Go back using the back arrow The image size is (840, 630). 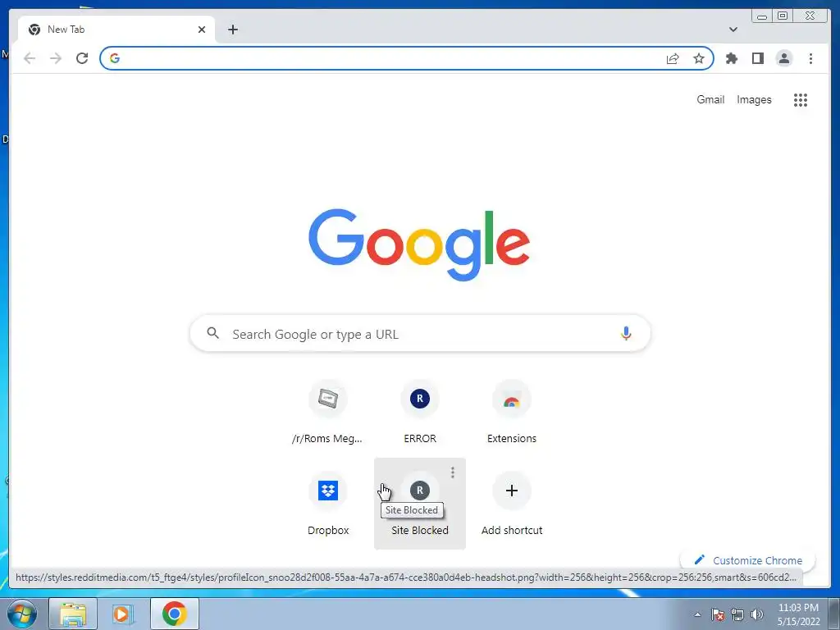click(x=30, y=58)
